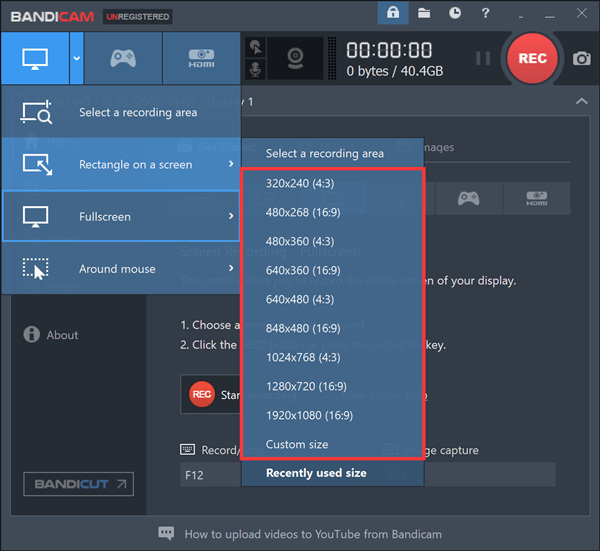Open the scheduled recording clock icon
This screenshot has height=551, width=600.
[455, 13]
